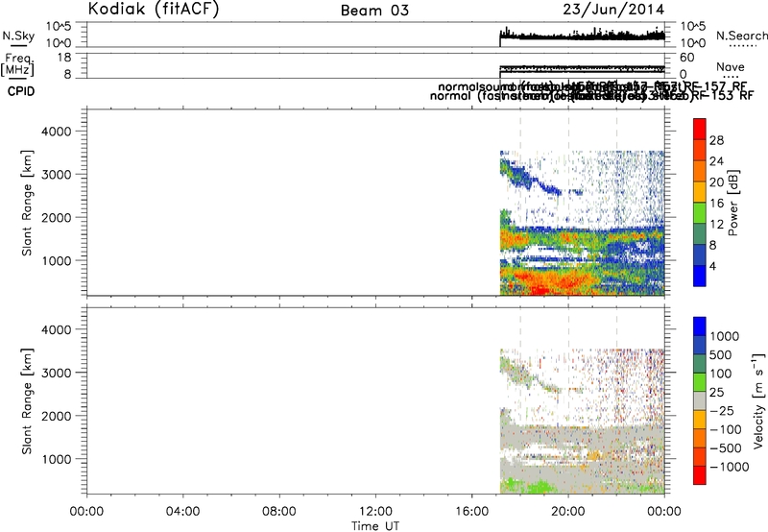
Task: Click the '28' tick on power colorbar
Action: [x=716, y=140]
